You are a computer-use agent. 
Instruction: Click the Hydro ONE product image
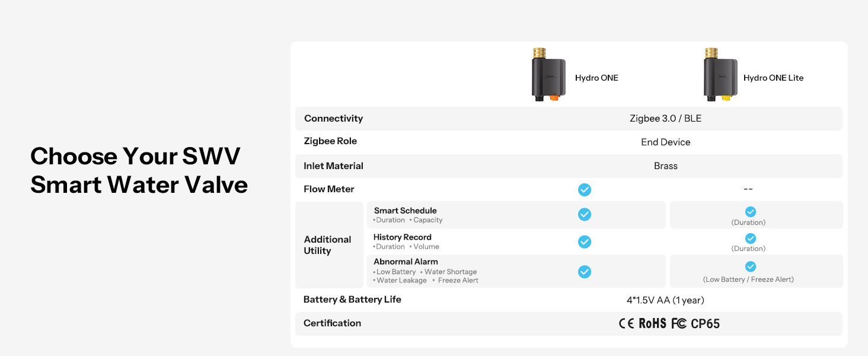pos(548,75)
